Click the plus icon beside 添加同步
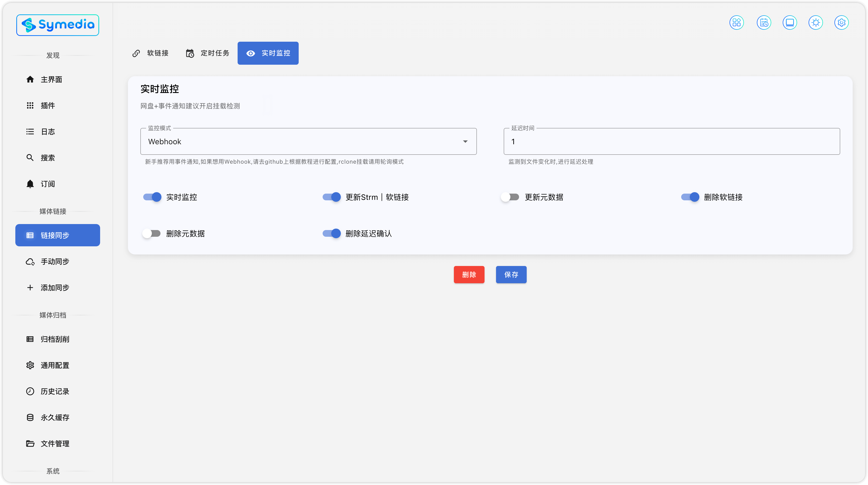Screen dimensions: 868x485 (x=30, y=288)
